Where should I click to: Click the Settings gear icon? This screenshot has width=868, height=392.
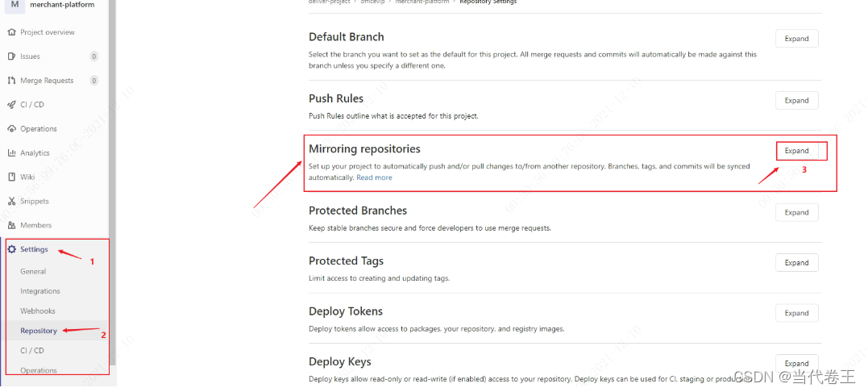(x=11, y=249)
